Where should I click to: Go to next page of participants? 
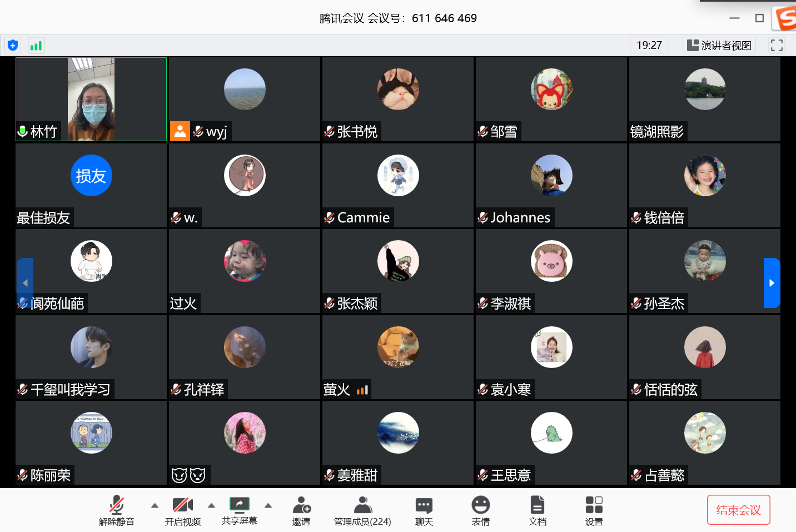(772, 283)
